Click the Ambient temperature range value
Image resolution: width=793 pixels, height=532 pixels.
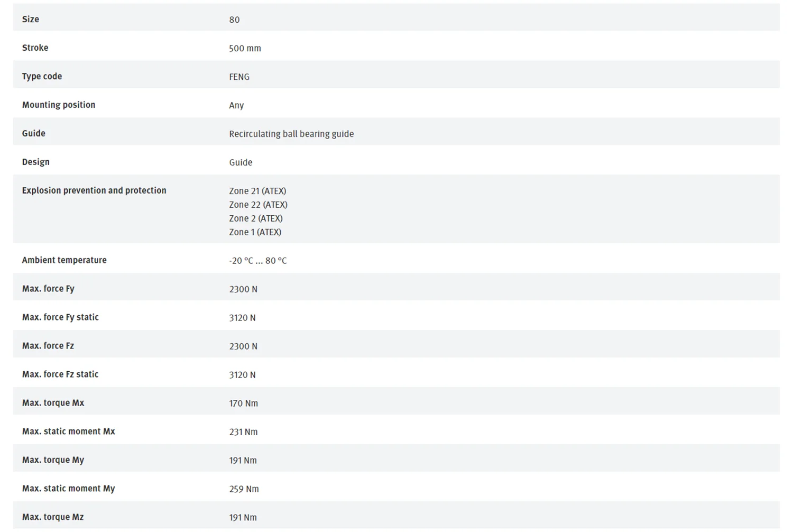click(257, 261)
